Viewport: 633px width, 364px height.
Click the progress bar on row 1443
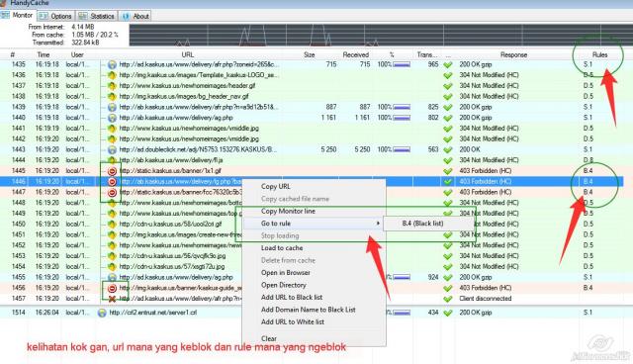(402, 149)
